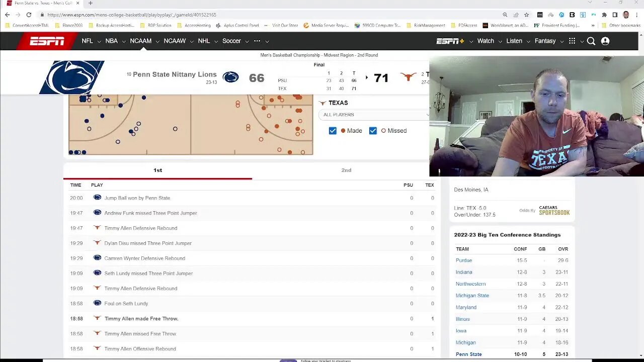The image size is (644, 362).
Task: Click the ESPN+ logo
Action: [450, 41]
